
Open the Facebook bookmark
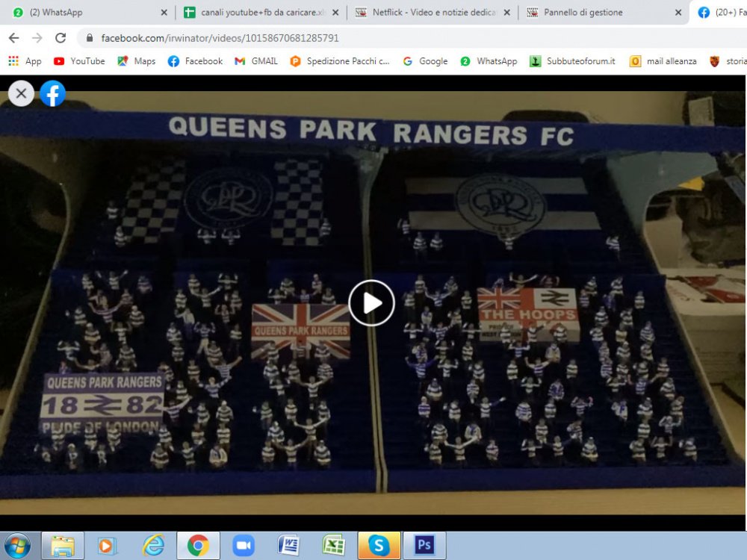(x=195, y=61)
